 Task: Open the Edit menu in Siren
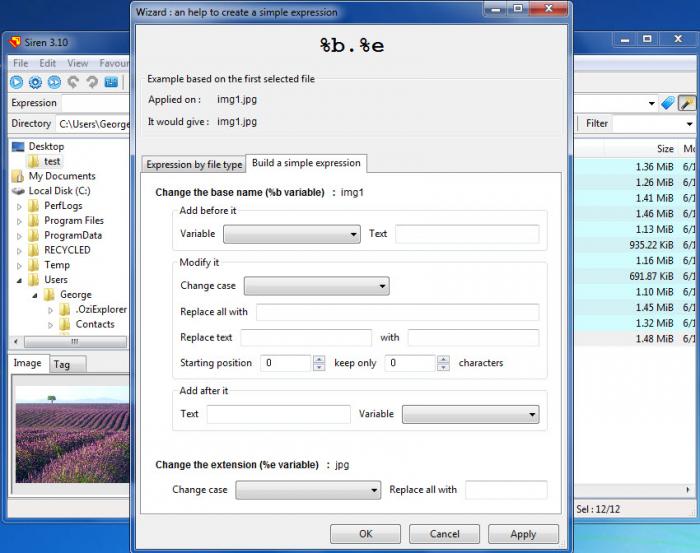tap(47, 63)
